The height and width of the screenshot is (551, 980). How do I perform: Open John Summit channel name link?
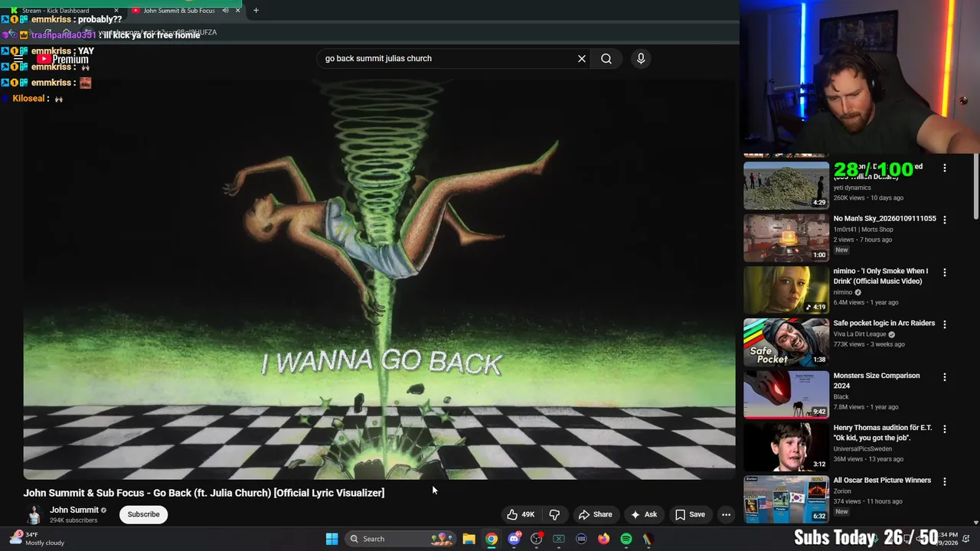74,510
